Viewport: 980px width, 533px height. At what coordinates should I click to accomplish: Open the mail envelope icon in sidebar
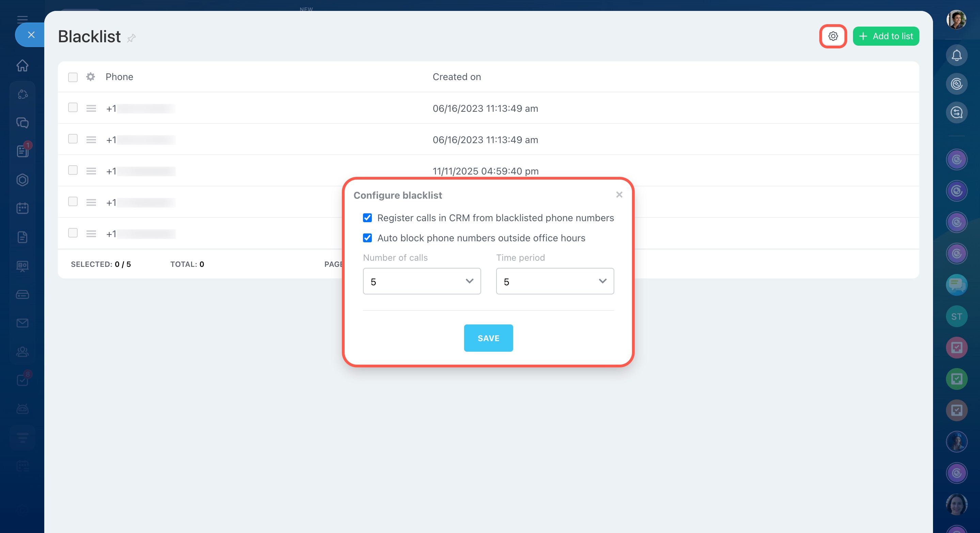coord(22,323)
